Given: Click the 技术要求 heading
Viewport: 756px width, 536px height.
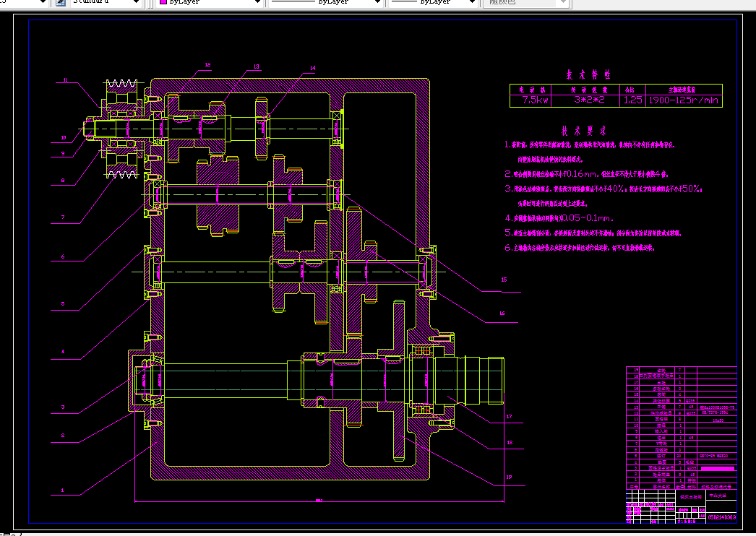Looking at the screenshot, I should click(x=584, y=131).
